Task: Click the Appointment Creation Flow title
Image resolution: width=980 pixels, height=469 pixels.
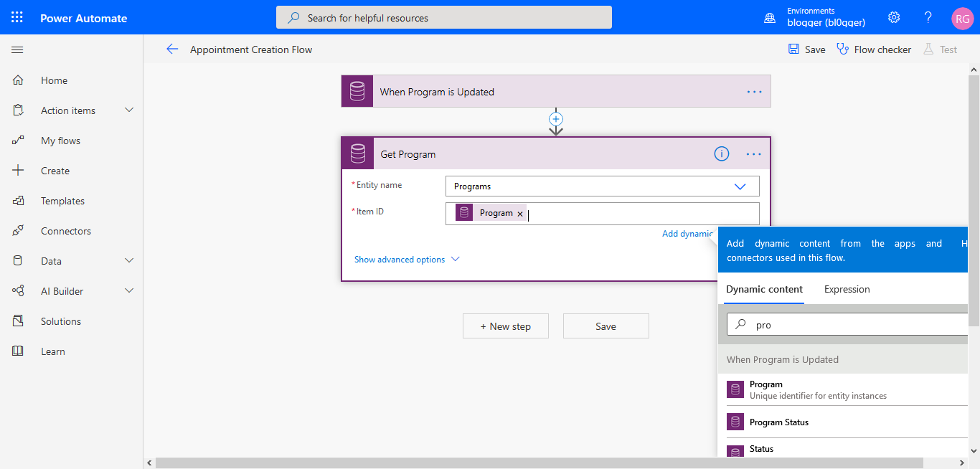Action: point(251,49)
